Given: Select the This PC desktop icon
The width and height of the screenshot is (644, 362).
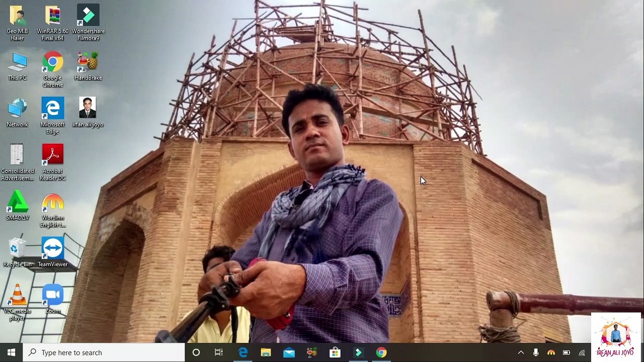Looking at the screenshot, I should tap(17, 66).
